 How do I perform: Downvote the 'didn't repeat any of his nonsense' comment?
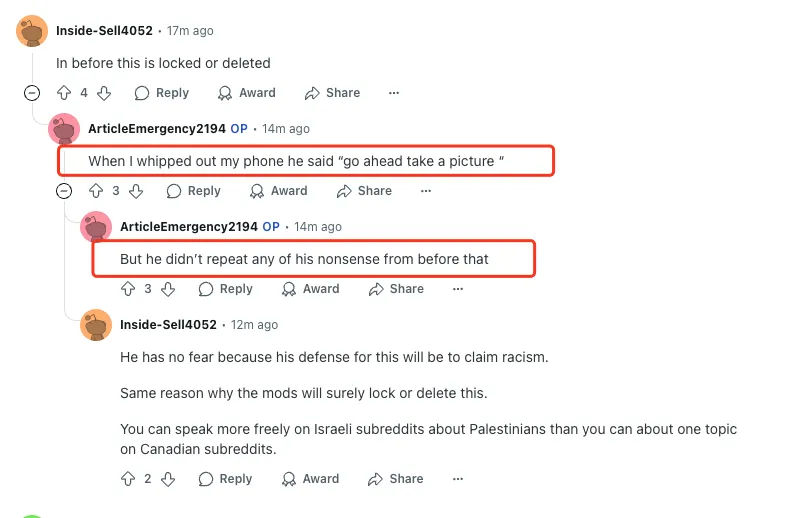click(x=168, y=289)
